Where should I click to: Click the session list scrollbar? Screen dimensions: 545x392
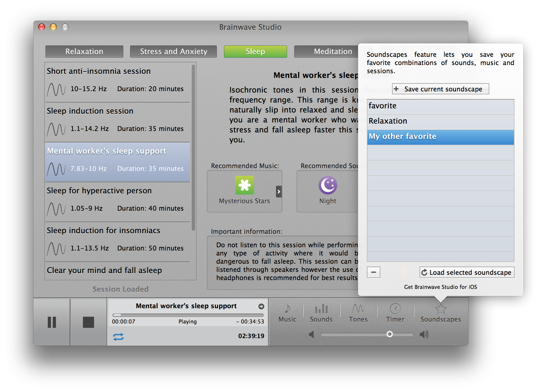click(193, 147)
